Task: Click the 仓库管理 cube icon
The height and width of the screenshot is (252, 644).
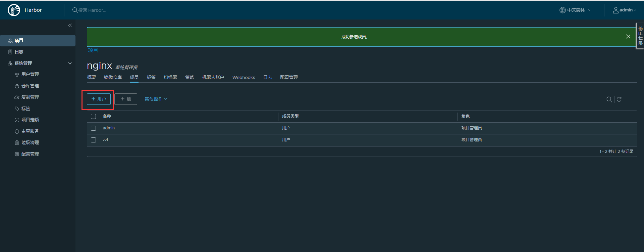Action: pos(17,86)
